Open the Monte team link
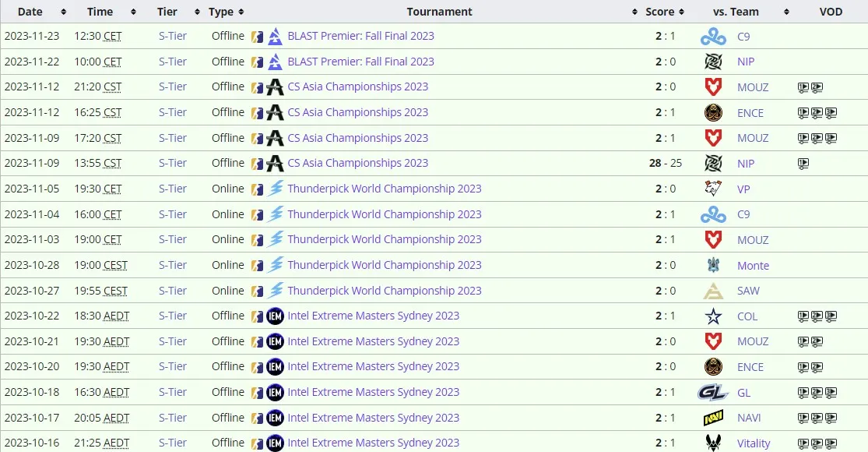Image resolution: width=868 pixels, height=452 pixels. [753, 265]
